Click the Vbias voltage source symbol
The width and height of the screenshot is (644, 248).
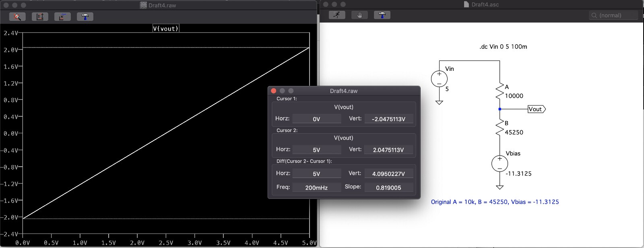500,163
